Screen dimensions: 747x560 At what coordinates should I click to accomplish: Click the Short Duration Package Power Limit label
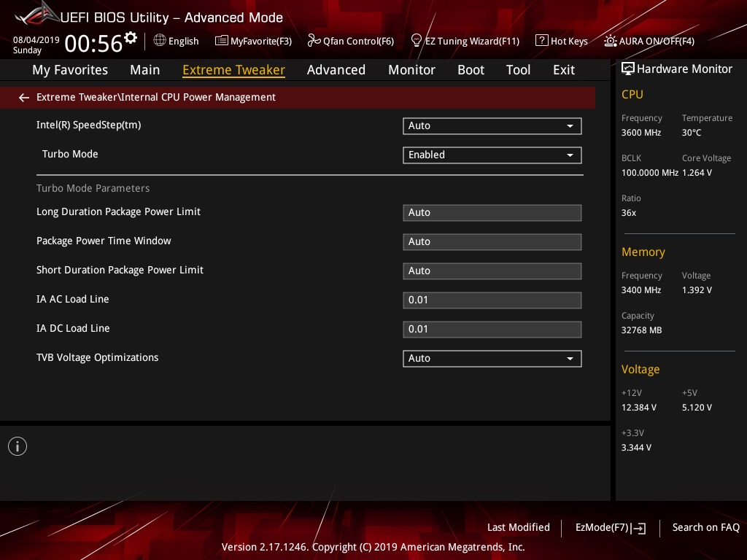coord(120,270)
